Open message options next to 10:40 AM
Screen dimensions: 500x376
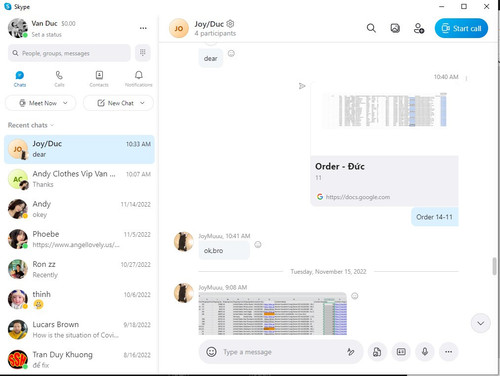point(466,78)
